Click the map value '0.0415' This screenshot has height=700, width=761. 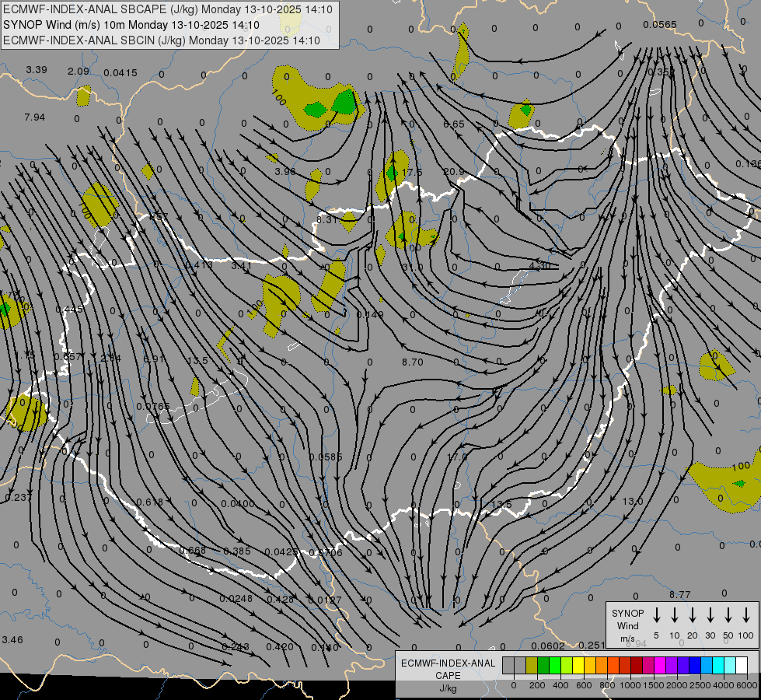(120, 73)
